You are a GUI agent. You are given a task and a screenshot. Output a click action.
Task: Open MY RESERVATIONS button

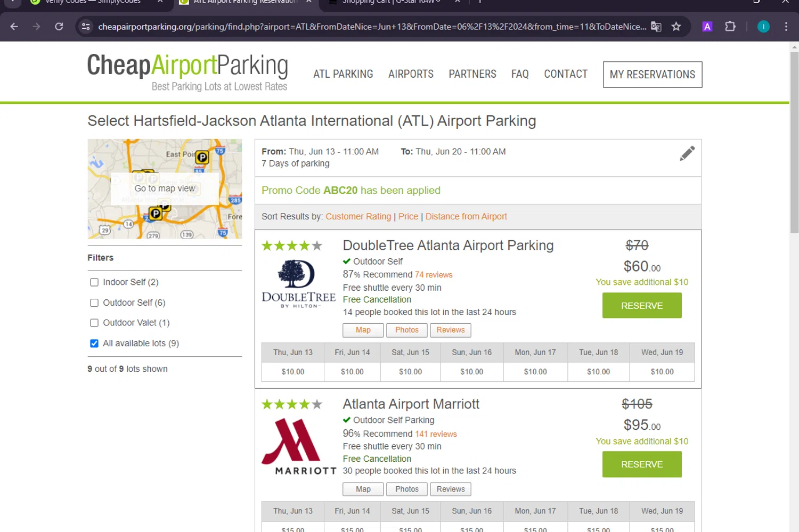pos(653,75)
